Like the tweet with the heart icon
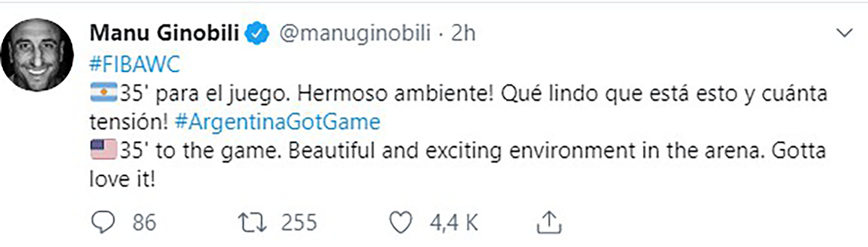The width and height of the screenshot is (868, 247). coord(401,223)
